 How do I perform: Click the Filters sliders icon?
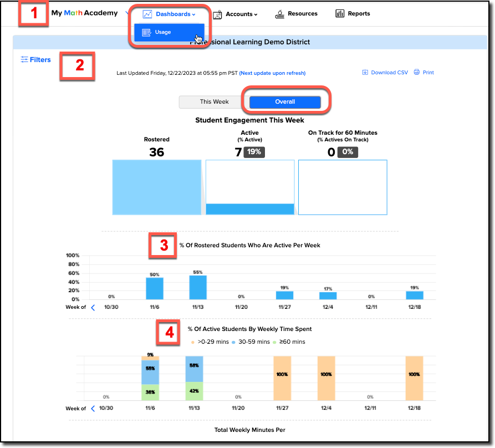(24, 59)
